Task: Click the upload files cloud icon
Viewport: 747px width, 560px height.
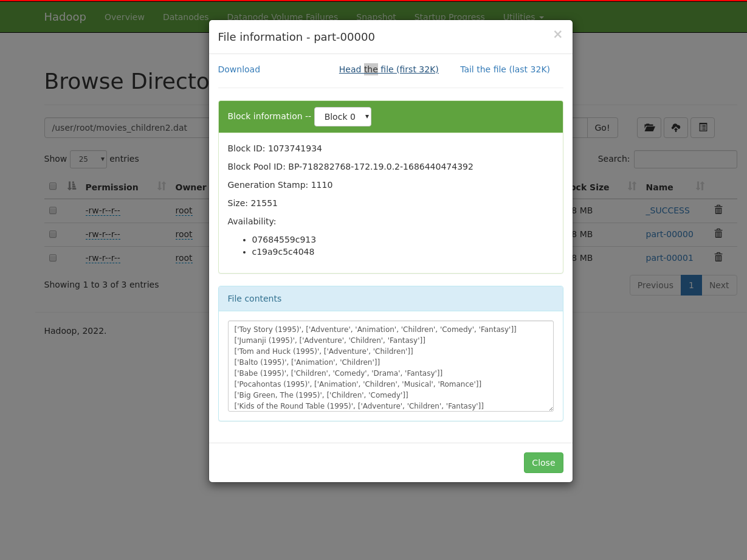Action: tap(676, 128)
